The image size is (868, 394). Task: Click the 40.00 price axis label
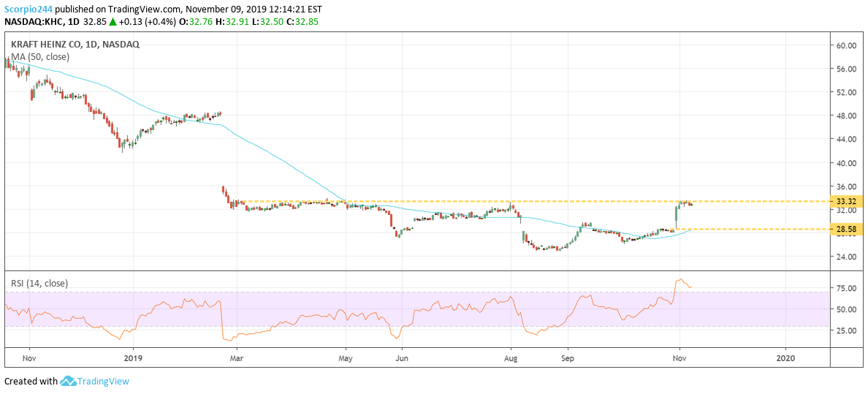point(846,163)
